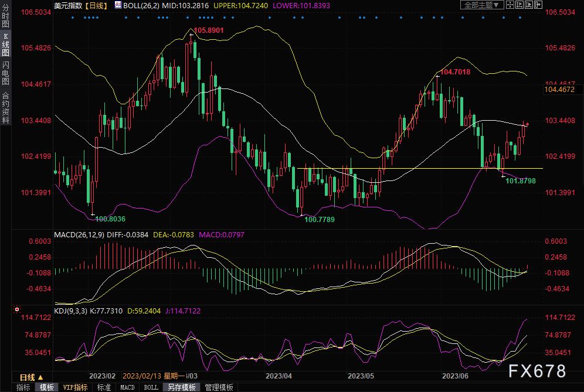Open the 合约资料 side tab
The height and width of the screenshot is (392, 584).
(x=5, y=108)
